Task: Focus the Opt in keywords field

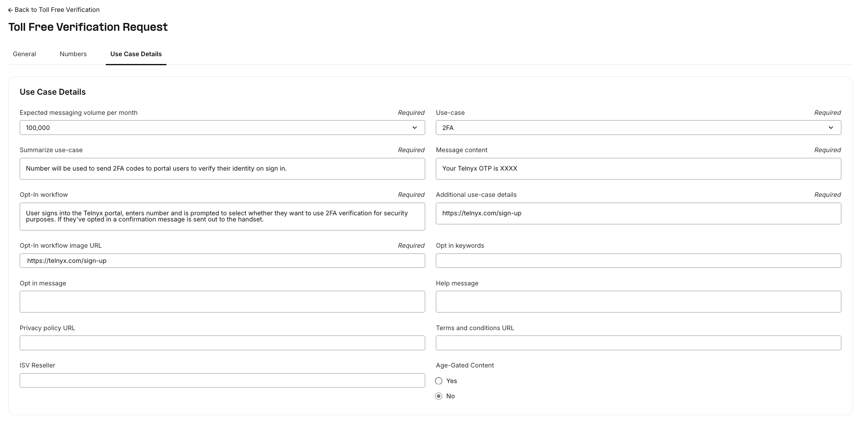Action: [638, 261]
